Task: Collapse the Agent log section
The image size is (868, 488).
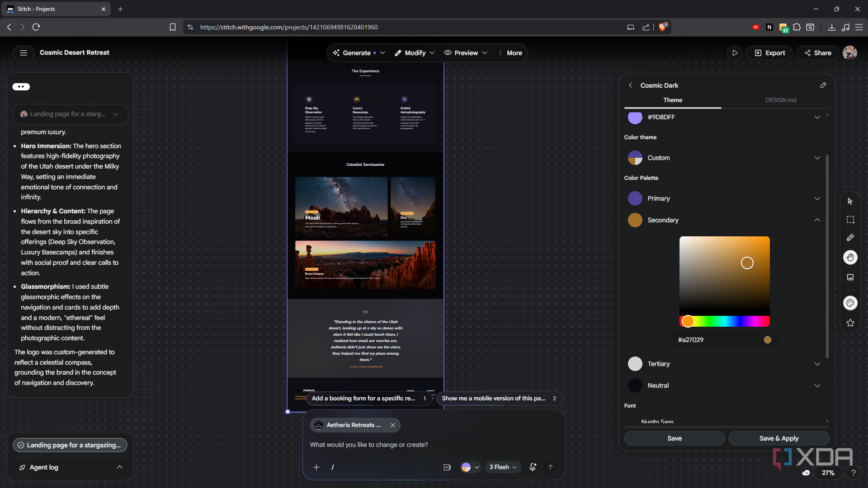Action: (x=120, y=467)
